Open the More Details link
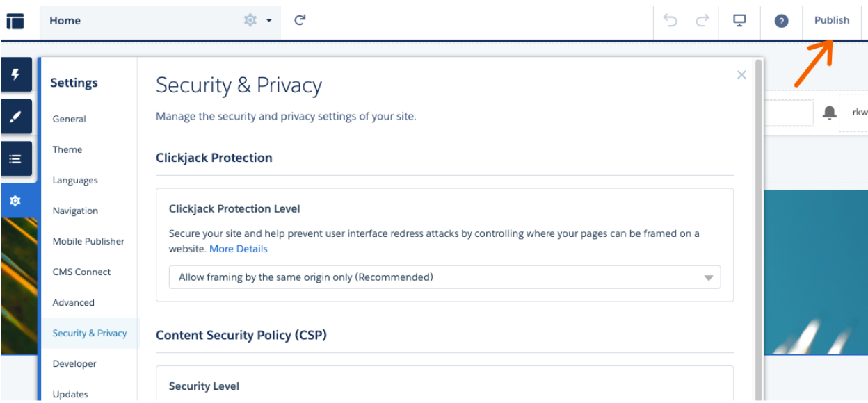The height and width of the screenshot is (403, 868). [239, 249]
